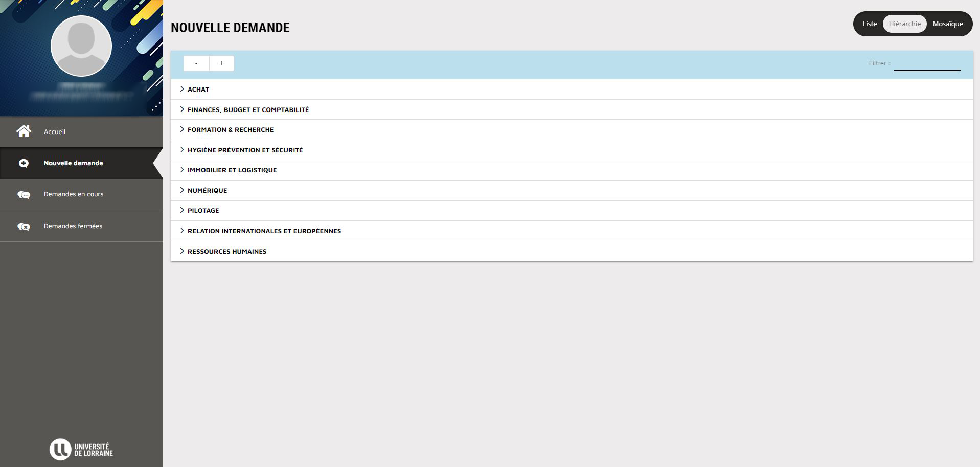Open Immobilier et Logistique category
Image resolution: width=980 pixels, height=467 pixels.
(x=232, y=170)
